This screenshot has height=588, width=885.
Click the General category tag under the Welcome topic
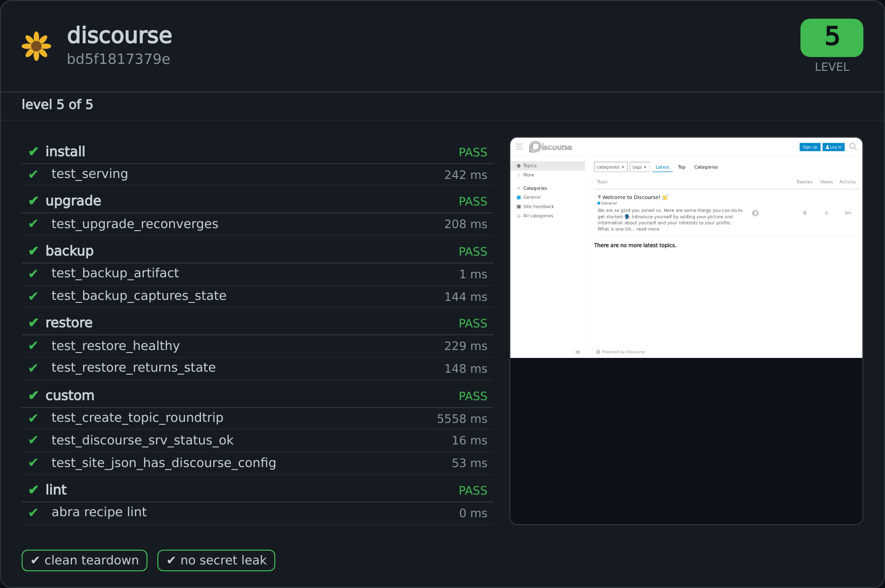[x=607, y=203]
